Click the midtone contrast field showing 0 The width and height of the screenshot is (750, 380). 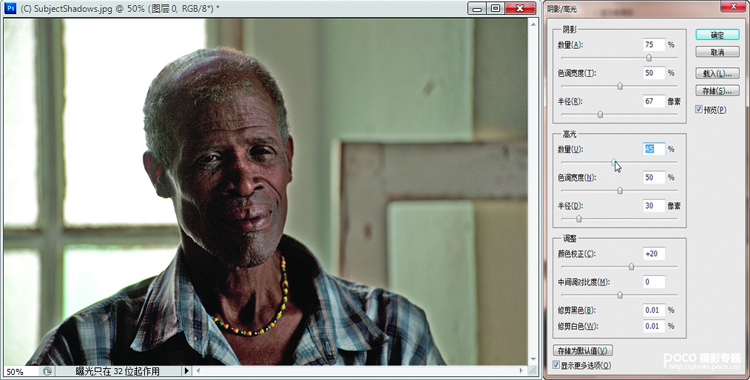[x=654, y=282]
